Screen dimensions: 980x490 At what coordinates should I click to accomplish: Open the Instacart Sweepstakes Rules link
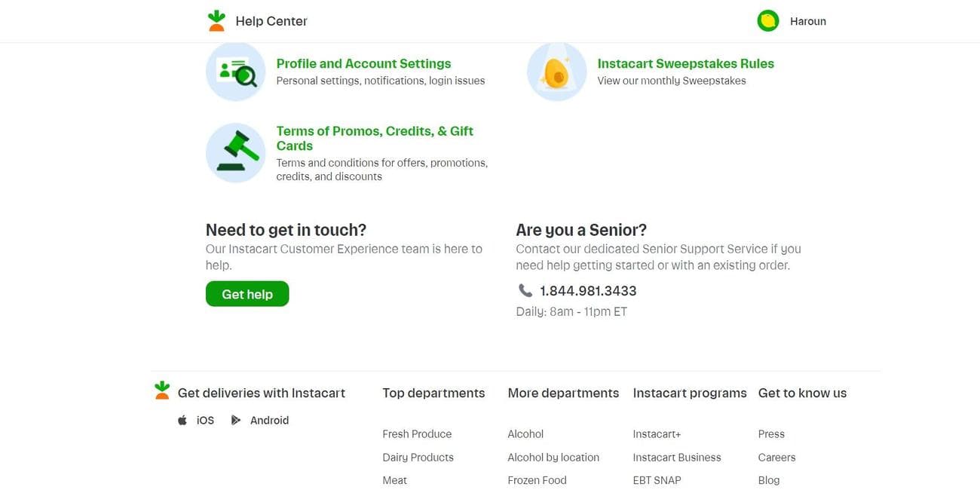[685, 63]
